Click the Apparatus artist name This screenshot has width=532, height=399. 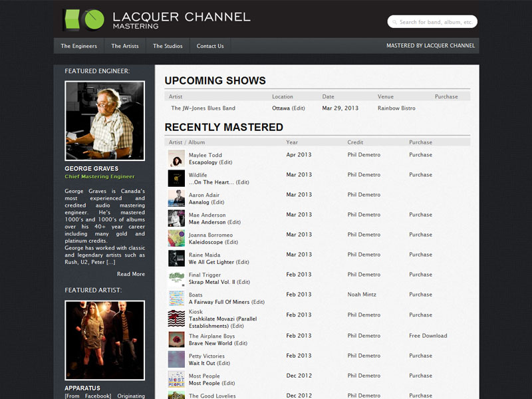82,388
